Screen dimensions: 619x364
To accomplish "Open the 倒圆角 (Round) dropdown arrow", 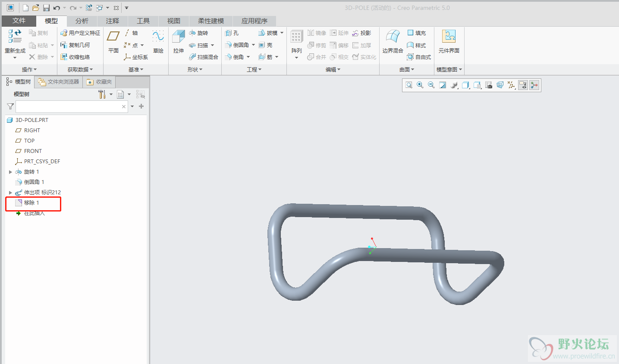I will [253, 45].
